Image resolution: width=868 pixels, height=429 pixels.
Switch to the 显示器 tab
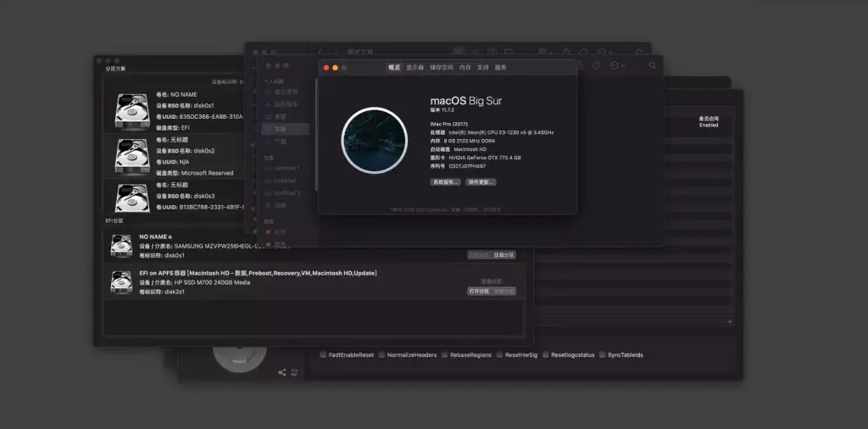pyautogui.click(x=415, y=68)
